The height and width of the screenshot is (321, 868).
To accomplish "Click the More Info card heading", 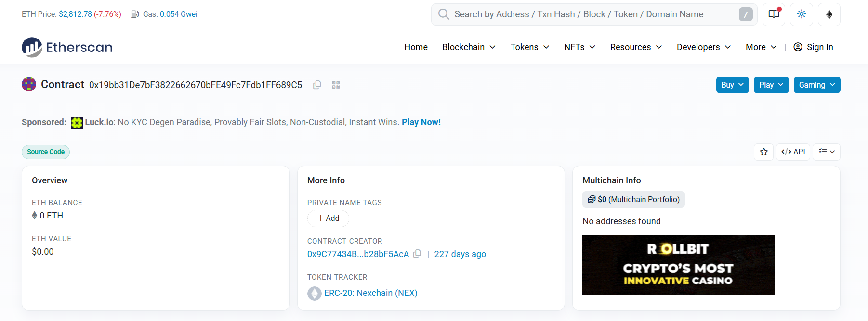I will (x=326, y=180).
